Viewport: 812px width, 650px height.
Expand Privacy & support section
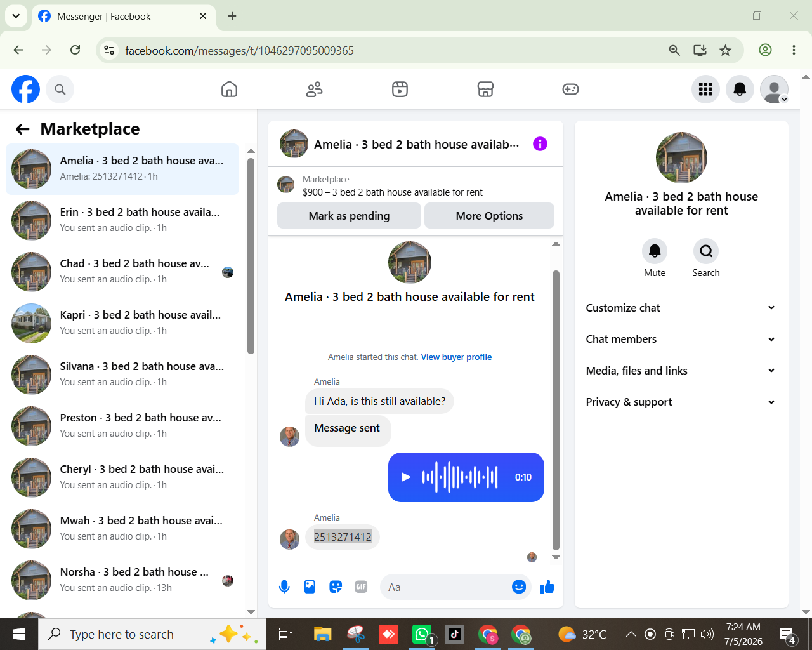click(x=681, y=402)
